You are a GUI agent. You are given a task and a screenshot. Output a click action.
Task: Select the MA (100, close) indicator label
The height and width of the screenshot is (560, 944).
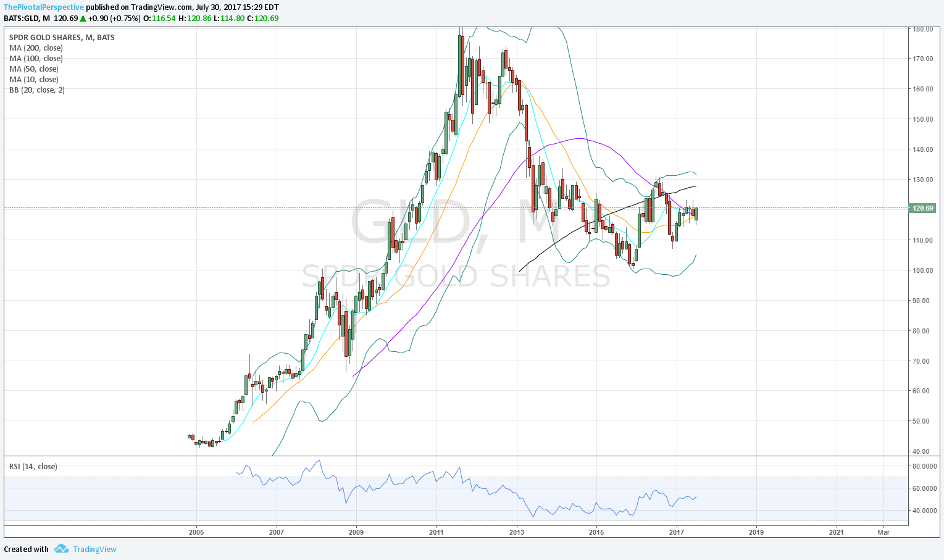click(x=36, y=58)
